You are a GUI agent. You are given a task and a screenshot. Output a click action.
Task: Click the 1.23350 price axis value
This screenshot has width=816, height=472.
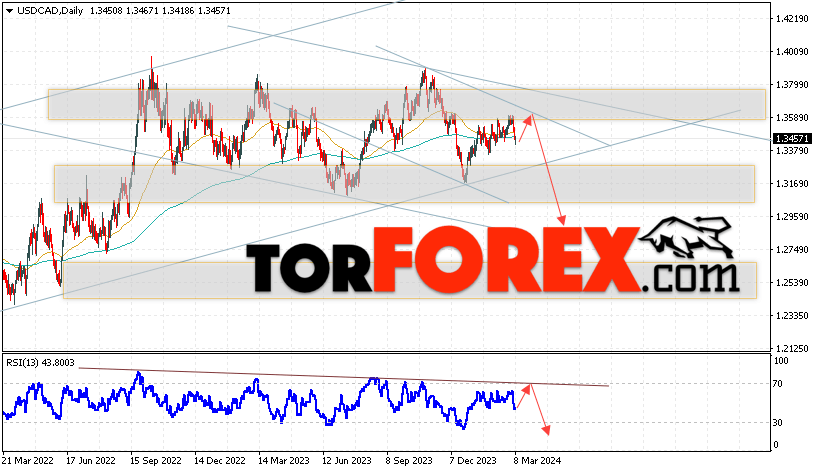(792, 315)
